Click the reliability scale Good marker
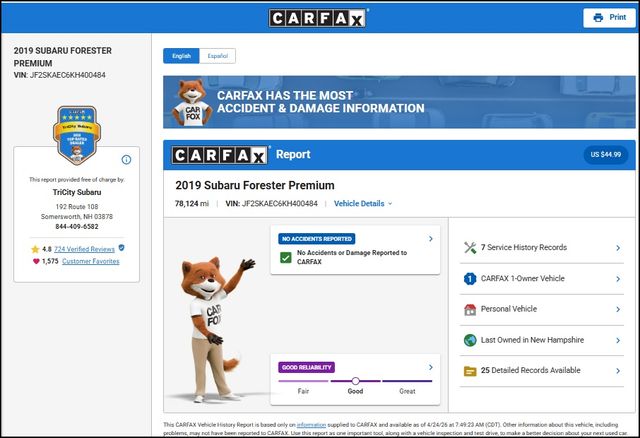The image size is (640, 438). pyautogui.click(x=355, y=381)
